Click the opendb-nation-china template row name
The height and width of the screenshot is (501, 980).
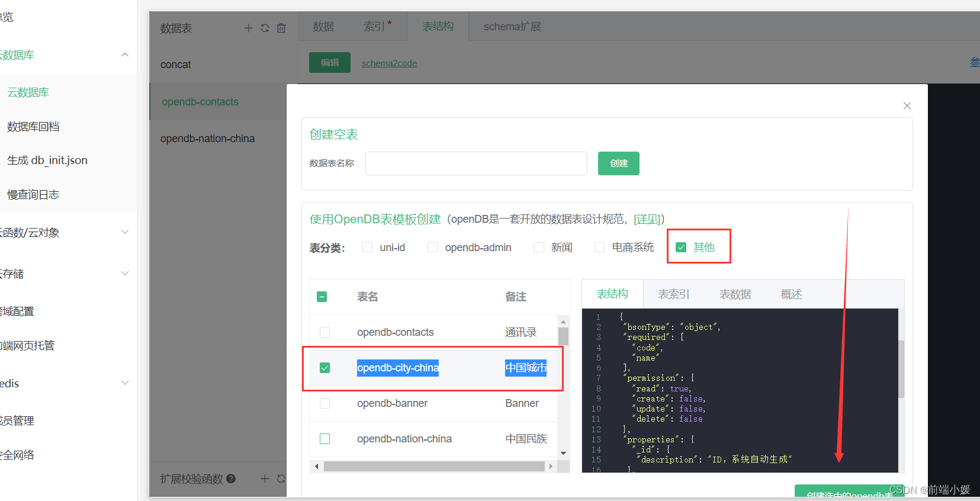404,439
